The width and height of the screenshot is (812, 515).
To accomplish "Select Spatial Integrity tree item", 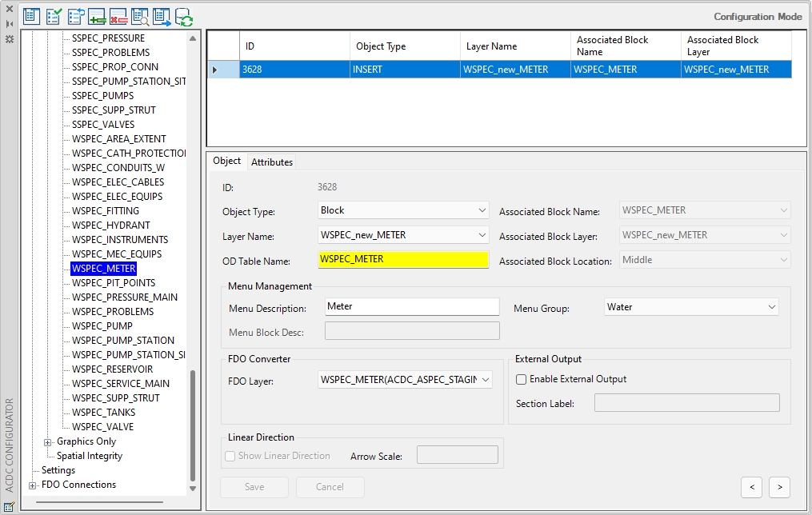I will point(90,456).
